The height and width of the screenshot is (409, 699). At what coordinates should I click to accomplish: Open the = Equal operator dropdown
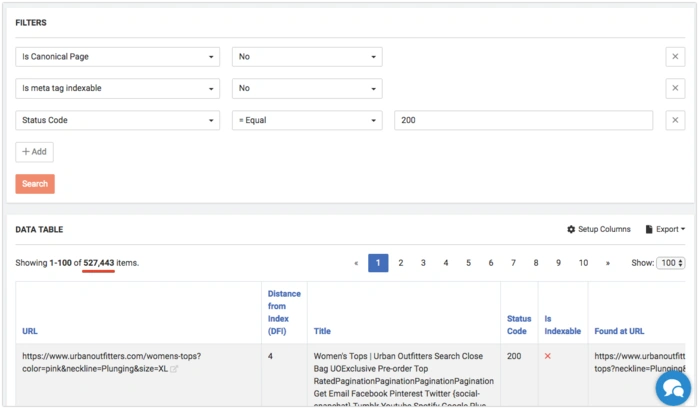pyautogui.click(x=307, y=121)
